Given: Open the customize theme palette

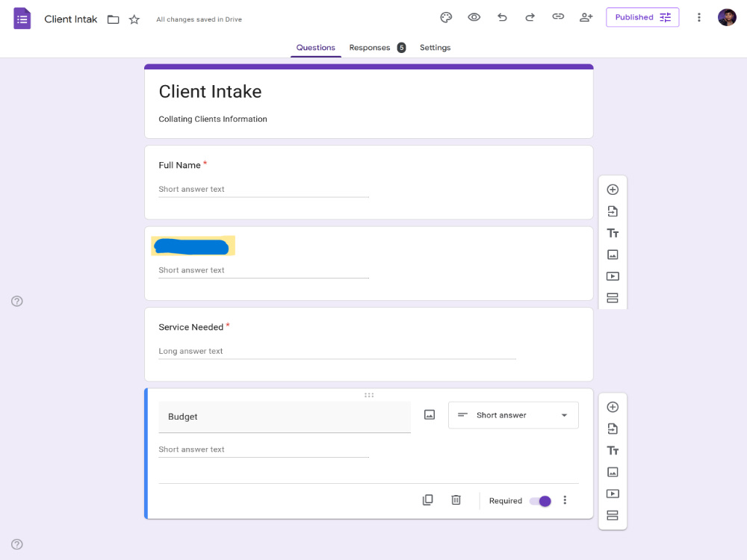Looking at the screenshot, I should [446, 18].
